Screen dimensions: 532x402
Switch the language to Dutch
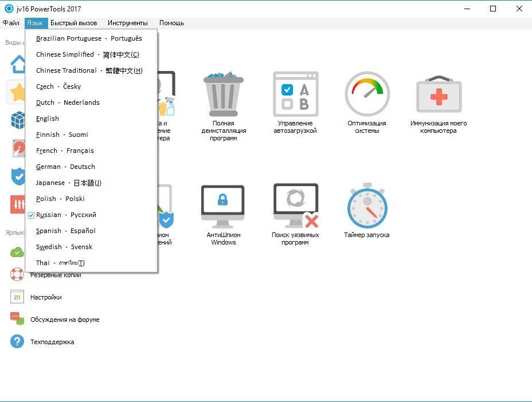point(91,103)
